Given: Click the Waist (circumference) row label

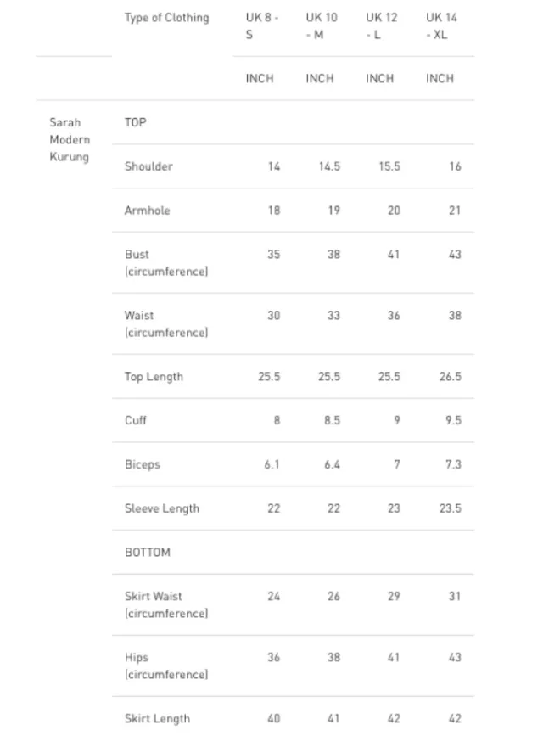Looking at the screenshot, I should 166,324.
